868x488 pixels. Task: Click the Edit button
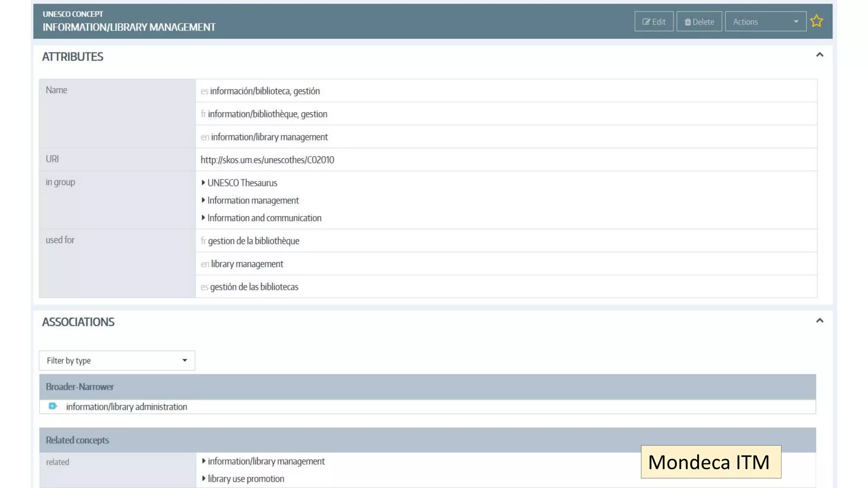click(654, 22)
